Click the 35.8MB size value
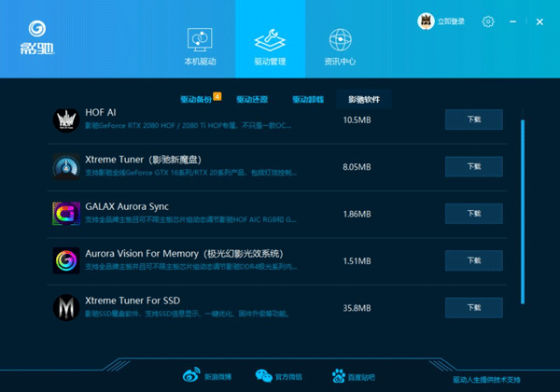The height and width of the screenshot is (392, 560). (357, 308)
